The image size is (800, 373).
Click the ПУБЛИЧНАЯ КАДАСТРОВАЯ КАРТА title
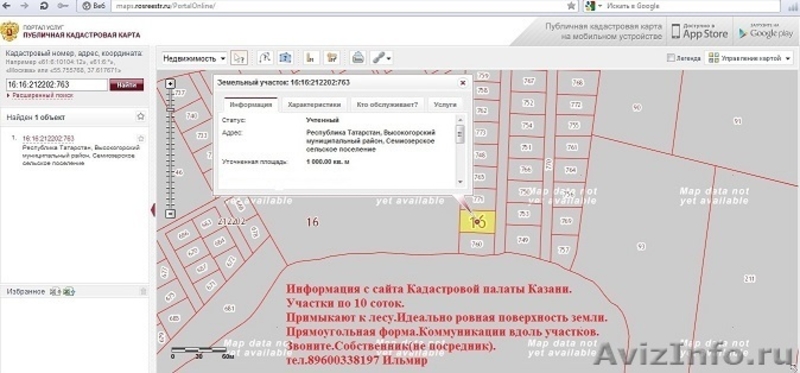(x=81, y=36)
